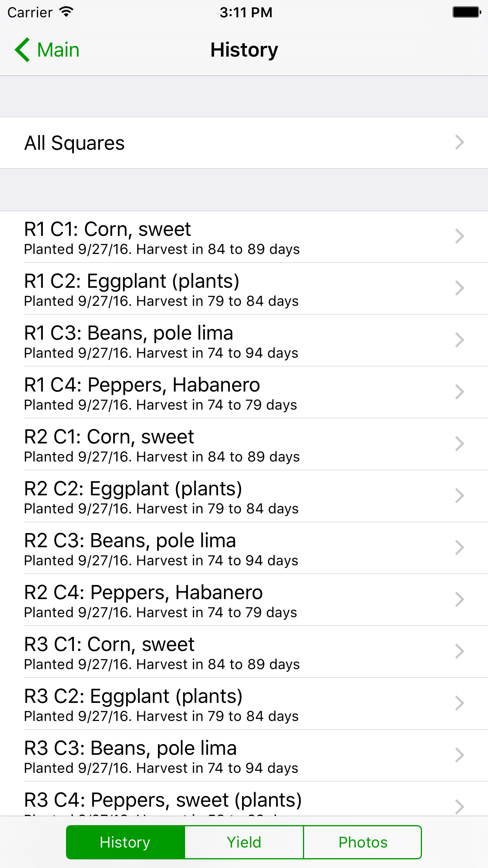Tap arrow on R3 C3 Beans, pole lima

(x=459, y=755)
